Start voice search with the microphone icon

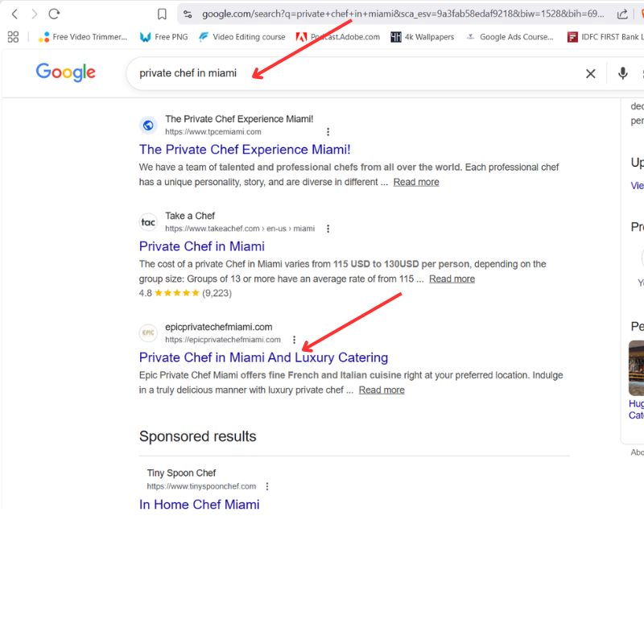622,73
